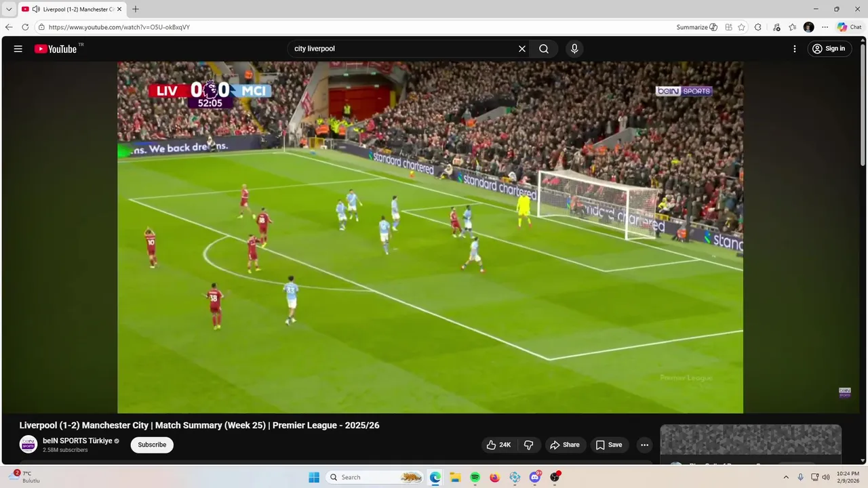Go to the YouTube home logo

coord(56,49)
